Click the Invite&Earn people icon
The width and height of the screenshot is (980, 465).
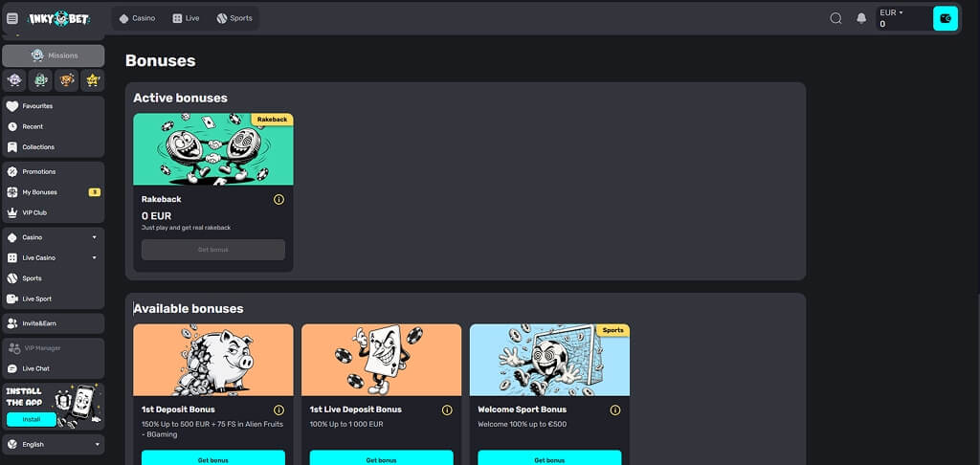click(11, 323)
